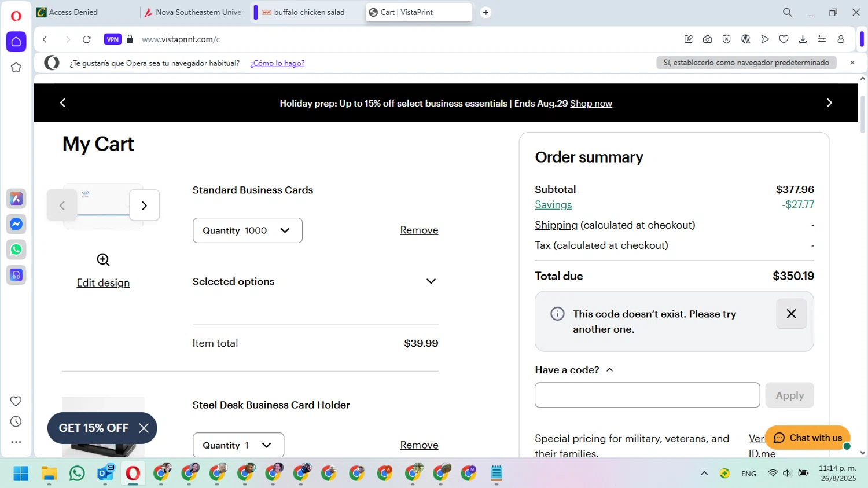Open the profile account icon
This screenshot has height=488, width=868.
(x=841, y=39)
